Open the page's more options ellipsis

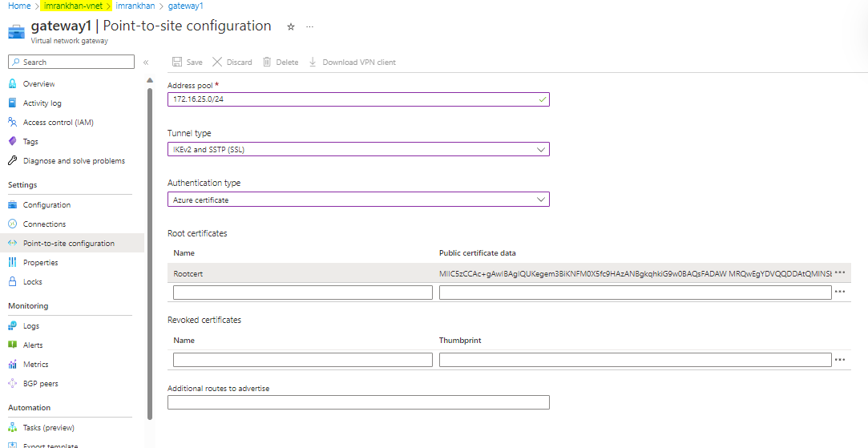309,26
